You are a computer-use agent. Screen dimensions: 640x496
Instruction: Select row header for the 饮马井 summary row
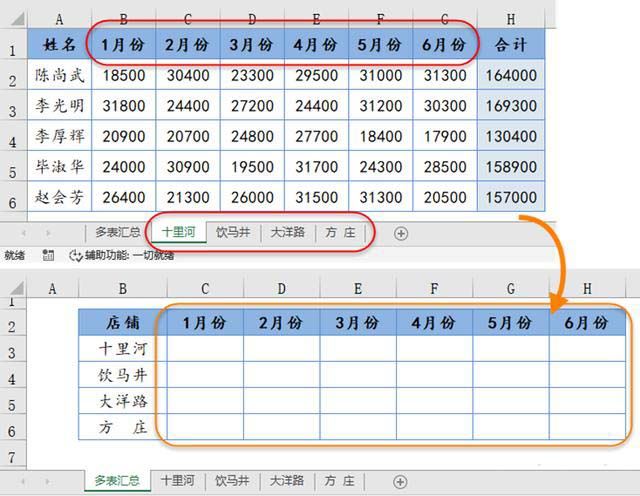click(x=12, y=374)
